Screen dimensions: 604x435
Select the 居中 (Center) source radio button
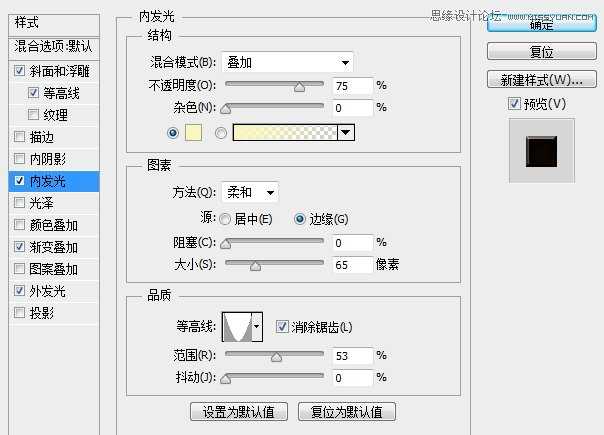[225, 219]
